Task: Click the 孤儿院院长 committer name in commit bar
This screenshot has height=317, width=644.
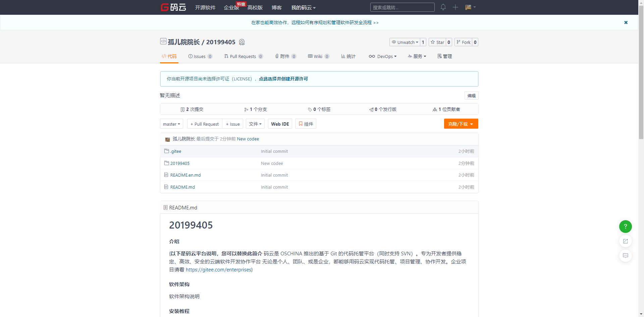Action: (x=184, y=139)
